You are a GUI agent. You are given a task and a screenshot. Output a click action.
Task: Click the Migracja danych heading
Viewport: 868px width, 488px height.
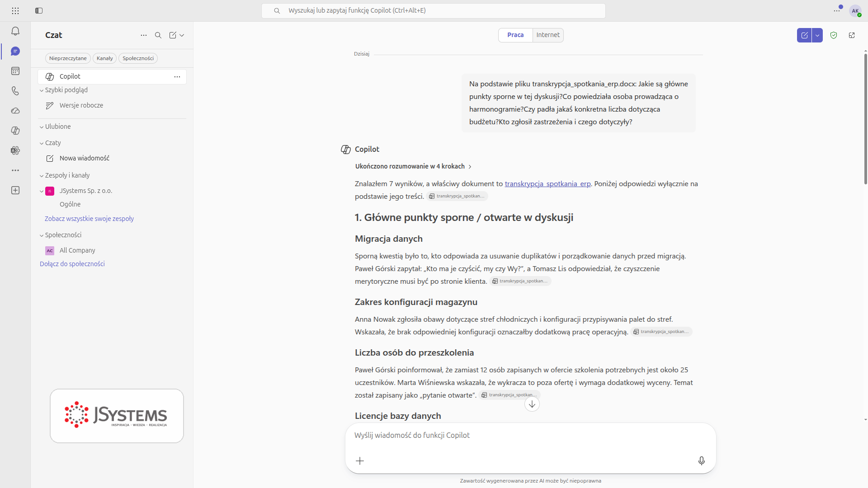[x=389, y=239]
